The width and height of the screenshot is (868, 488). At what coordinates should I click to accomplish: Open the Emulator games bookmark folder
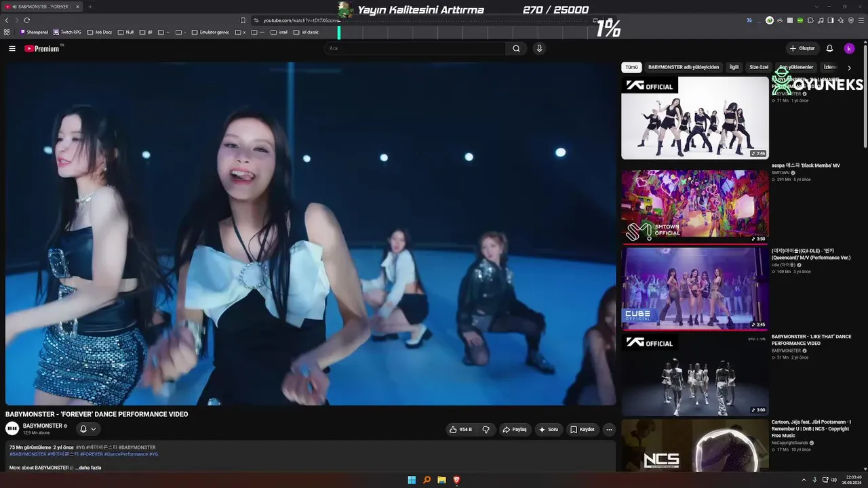point(211,32)
